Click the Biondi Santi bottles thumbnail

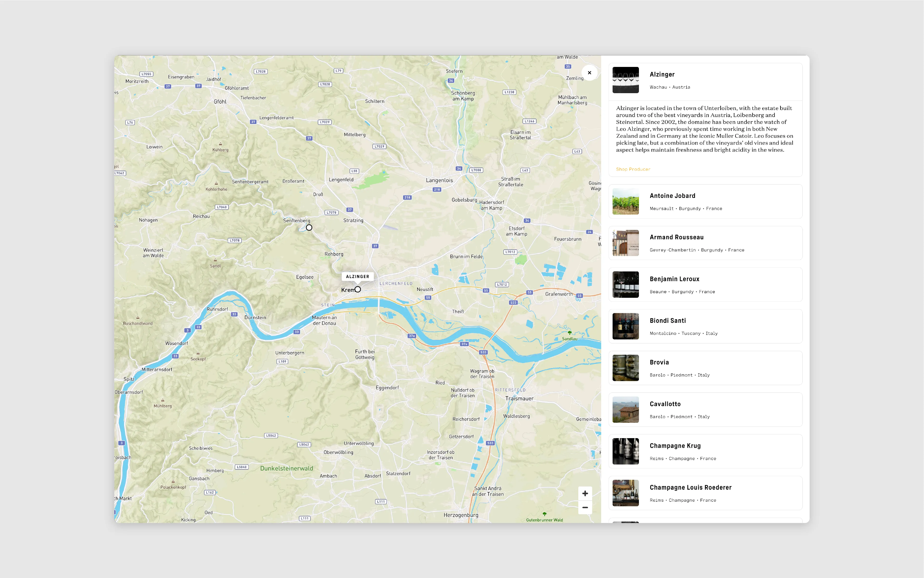coord(625,326)
